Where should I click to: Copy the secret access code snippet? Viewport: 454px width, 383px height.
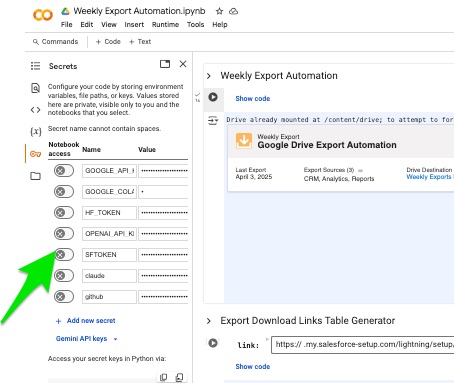point(163,377)
